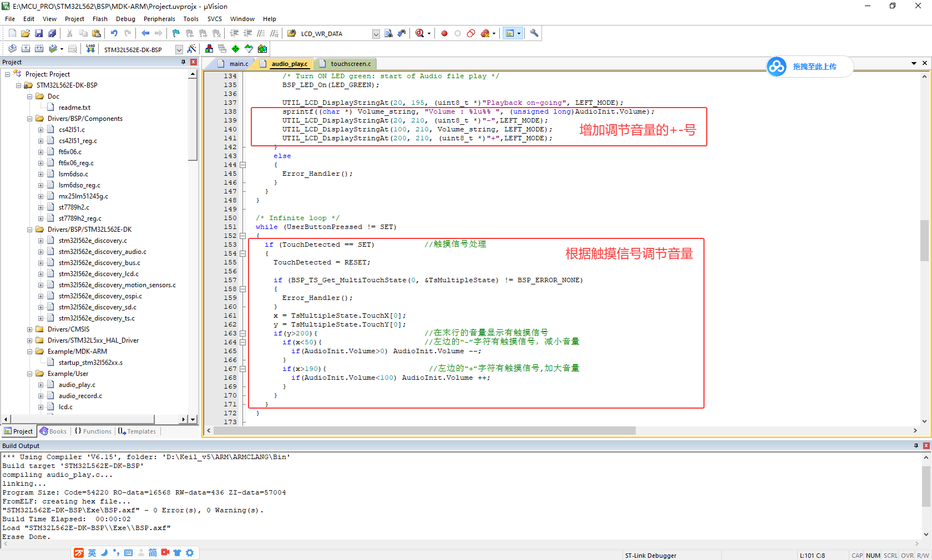Image resolution: width=932 pixels, height=560 pixels.
Task: Open Manage Run-Time Environment
Action: [x=236, y=49]
